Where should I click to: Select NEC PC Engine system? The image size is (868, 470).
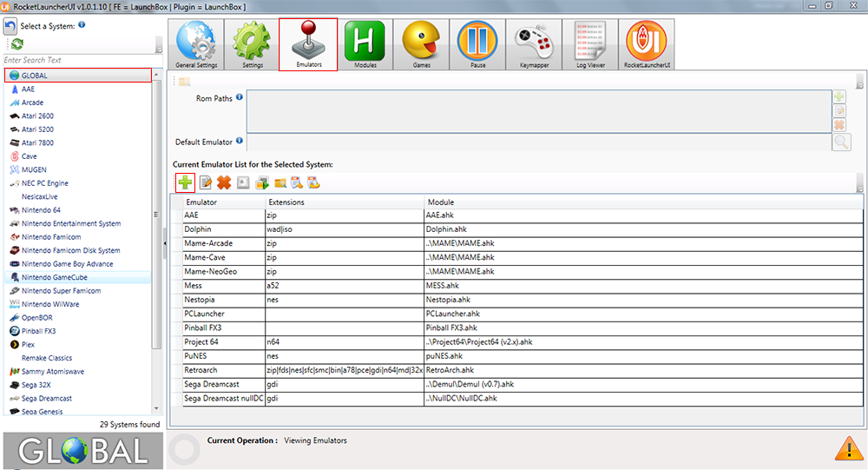coord(77,183)
